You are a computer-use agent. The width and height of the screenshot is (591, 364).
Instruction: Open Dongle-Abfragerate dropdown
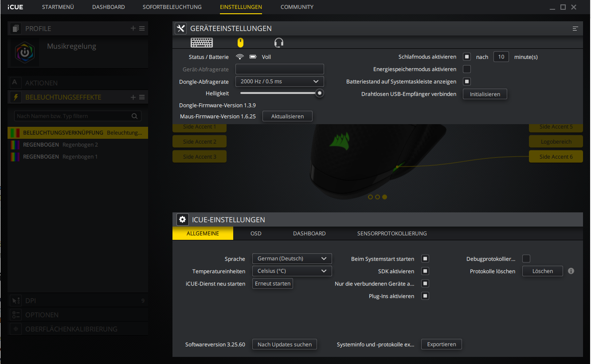[280, 82]
